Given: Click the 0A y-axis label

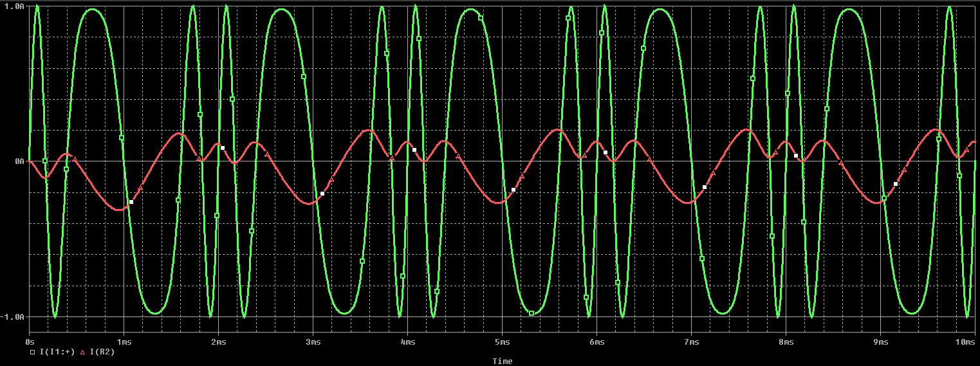Looking at the screenshot, I should [18, 161].
